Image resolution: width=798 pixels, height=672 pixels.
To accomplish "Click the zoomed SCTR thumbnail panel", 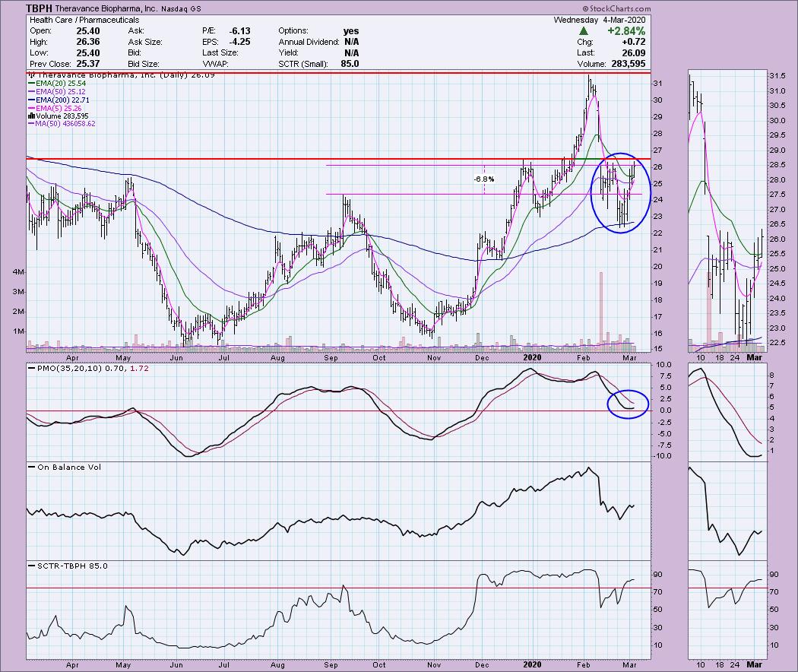I will click(x=727, y=610).
